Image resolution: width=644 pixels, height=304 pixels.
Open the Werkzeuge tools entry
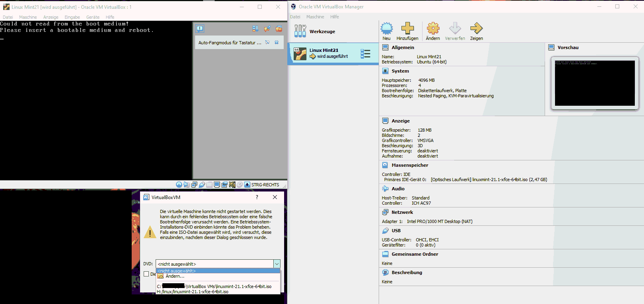333,32
